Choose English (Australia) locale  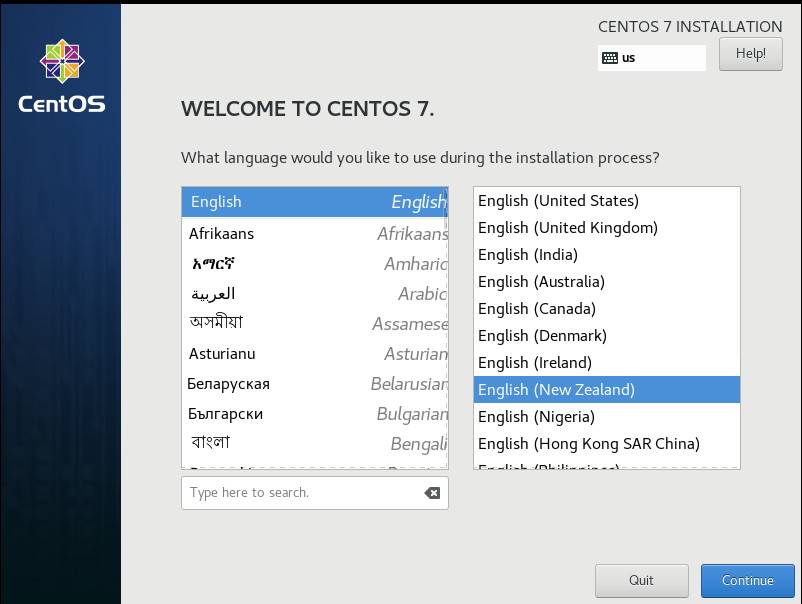point(607,282)
